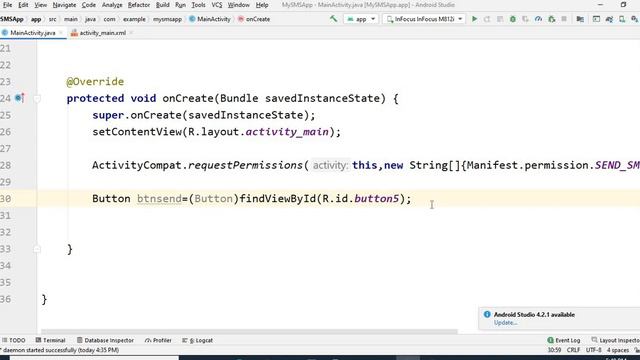This screenshot has height=360, width=640.
Task: Open the Help menu
Action: click(262, 5)
